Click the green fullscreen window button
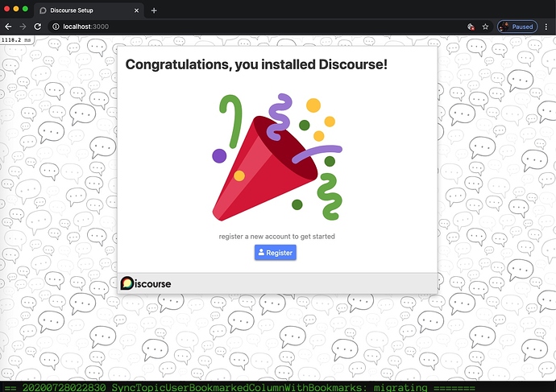Viewport: 556px width, 392px height. click(x=25, y=9)
